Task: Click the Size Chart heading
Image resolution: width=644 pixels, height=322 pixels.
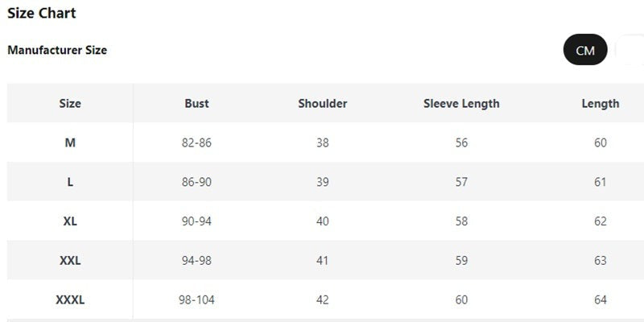Action: 42,13
